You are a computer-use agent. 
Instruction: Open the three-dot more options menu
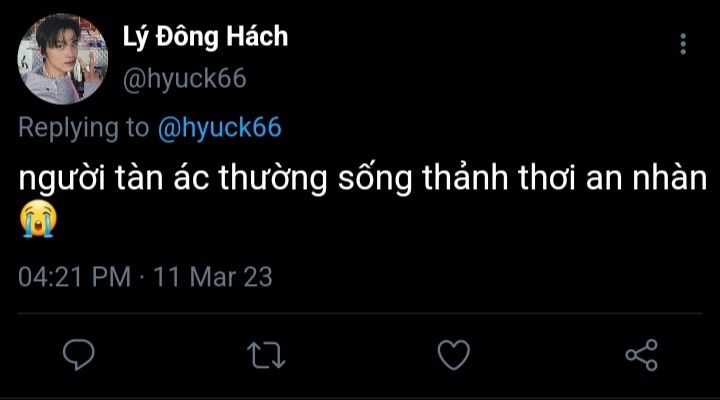(683, 44)
